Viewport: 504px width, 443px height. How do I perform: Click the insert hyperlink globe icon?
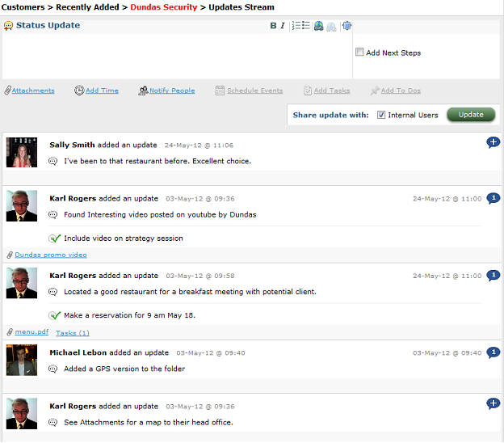pyautogui.click(x=318, y=26)
